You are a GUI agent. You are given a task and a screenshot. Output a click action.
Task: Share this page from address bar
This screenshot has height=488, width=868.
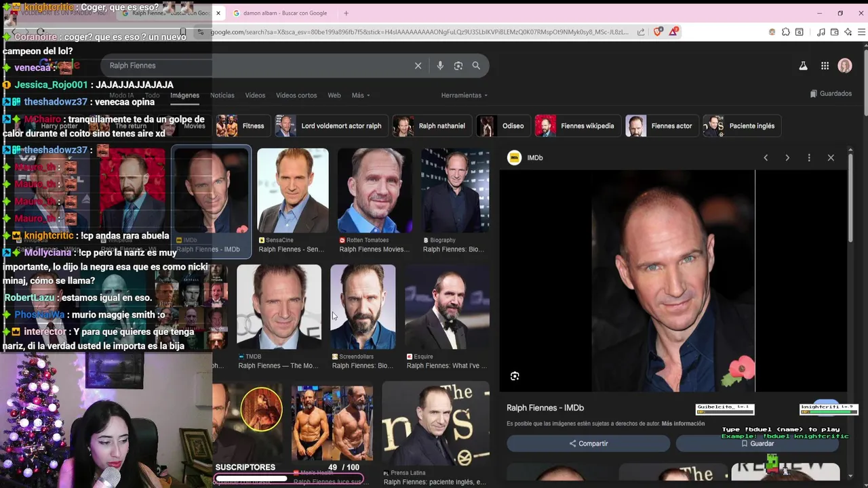[641, 32]
